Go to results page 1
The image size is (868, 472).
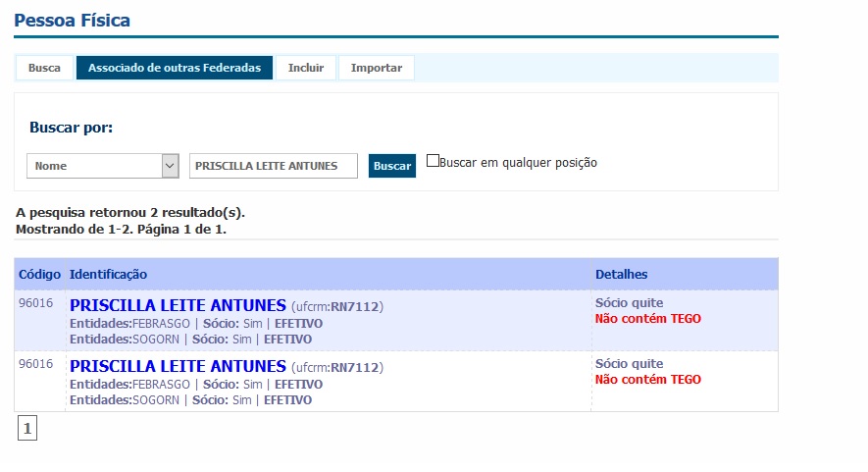click(x=27, y=428)
